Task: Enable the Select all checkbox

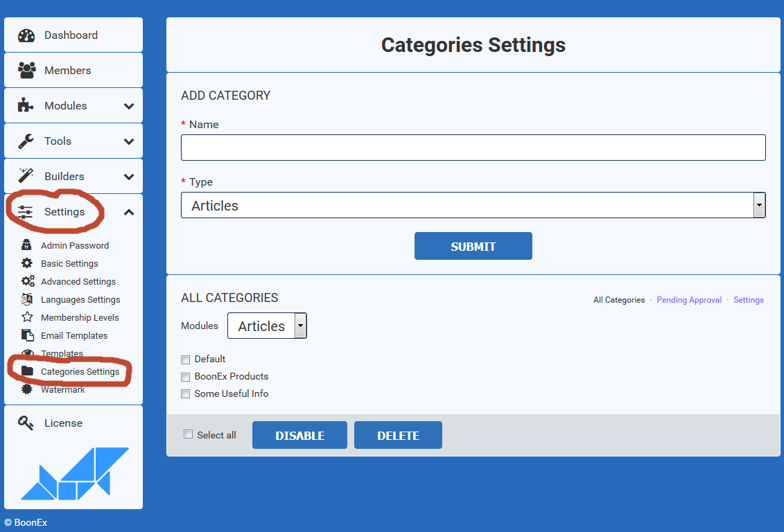Action: [188, 434]
